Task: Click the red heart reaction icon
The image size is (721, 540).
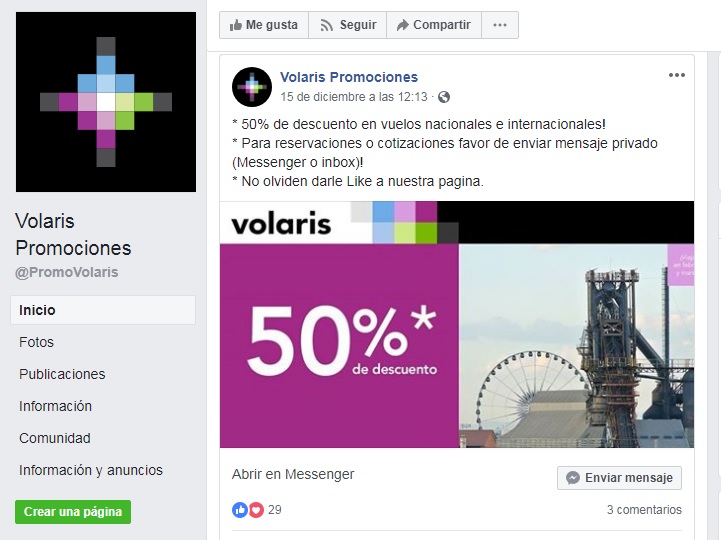Action: pyautogui.click(x=256, y=510)
